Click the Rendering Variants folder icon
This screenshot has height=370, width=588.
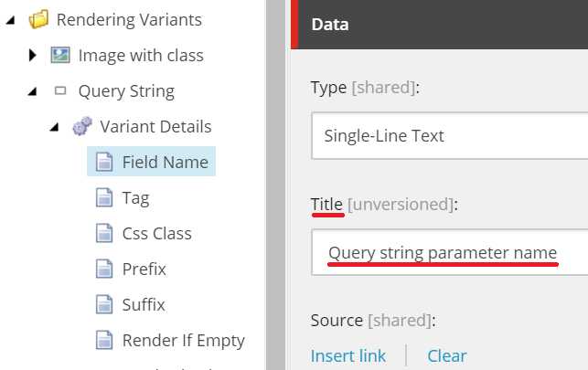coord(38,19)
